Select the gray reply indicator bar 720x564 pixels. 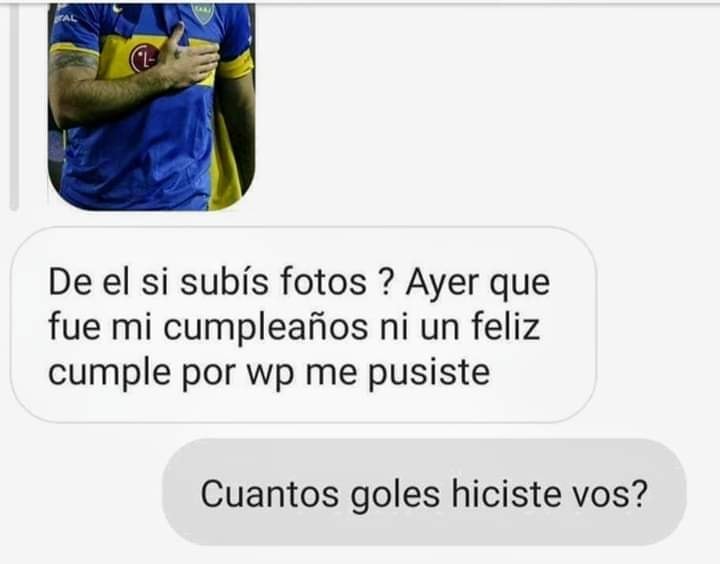pos(14,107)
